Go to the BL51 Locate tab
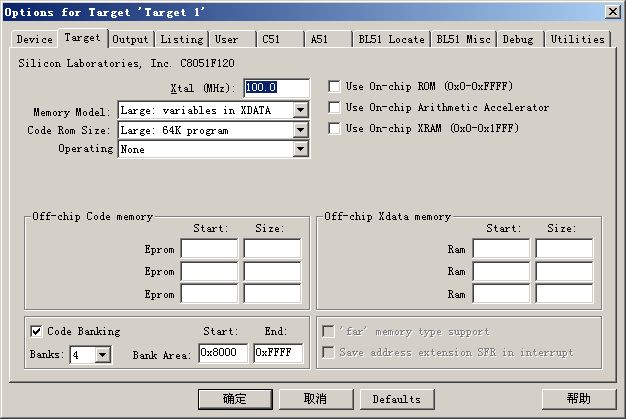This screenshot has width=626, height=419. pyautogui.click(x=391, y=39)
